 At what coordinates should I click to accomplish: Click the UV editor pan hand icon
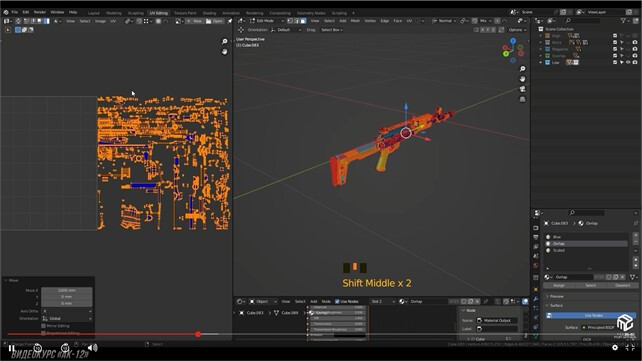click(224, 52)
